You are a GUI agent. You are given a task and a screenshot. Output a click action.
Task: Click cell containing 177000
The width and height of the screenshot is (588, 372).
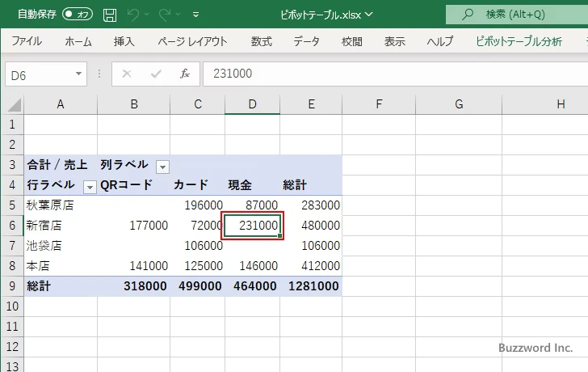pyautogui.click(x=134, y=226)
